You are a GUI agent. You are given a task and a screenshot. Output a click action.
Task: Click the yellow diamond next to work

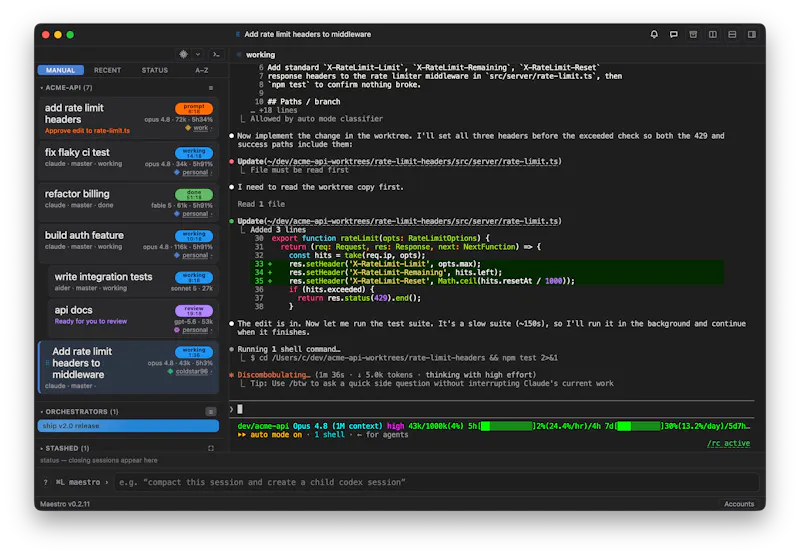coord(188,128)
